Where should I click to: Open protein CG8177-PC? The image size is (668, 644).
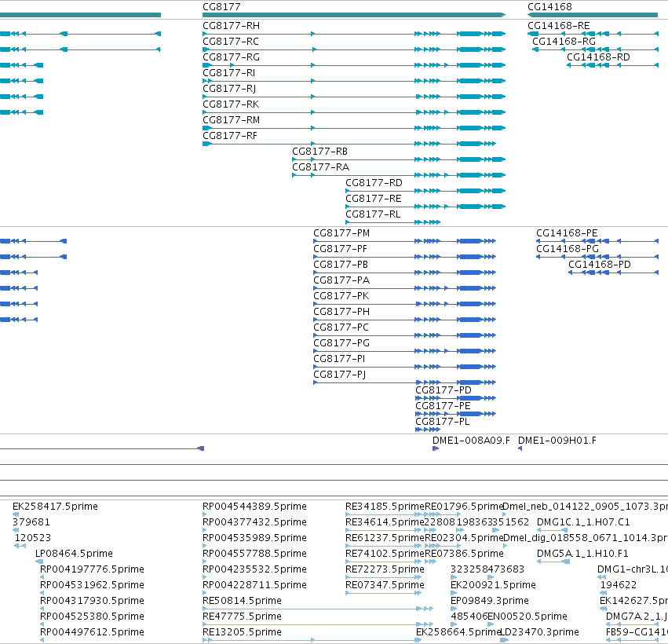click(341, 328)
